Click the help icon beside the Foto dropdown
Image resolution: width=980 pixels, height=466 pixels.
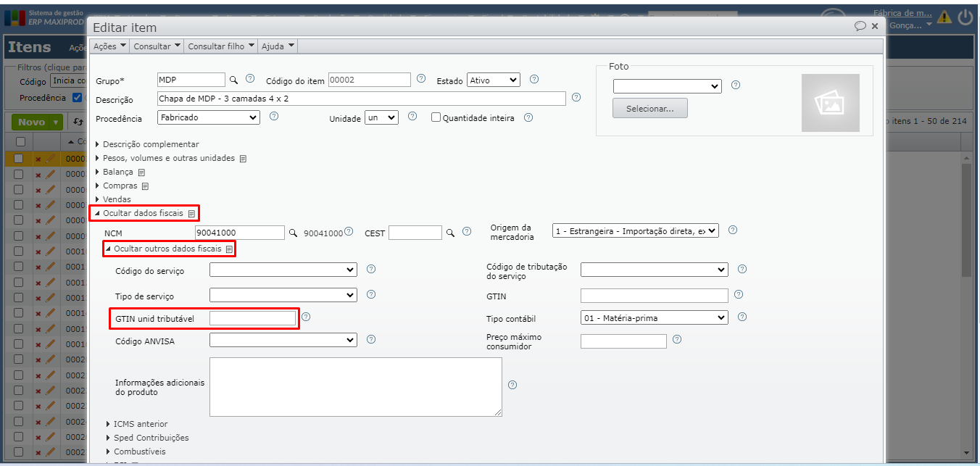pyautogui.click(x=736, y=85)
